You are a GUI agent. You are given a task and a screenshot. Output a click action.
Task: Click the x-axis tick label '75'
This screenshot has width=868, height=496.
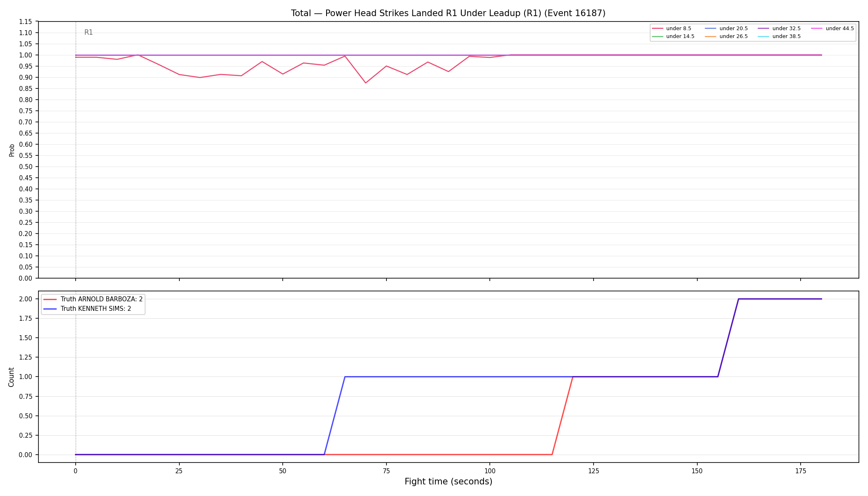pyautogui.click(x=386, y=471)
